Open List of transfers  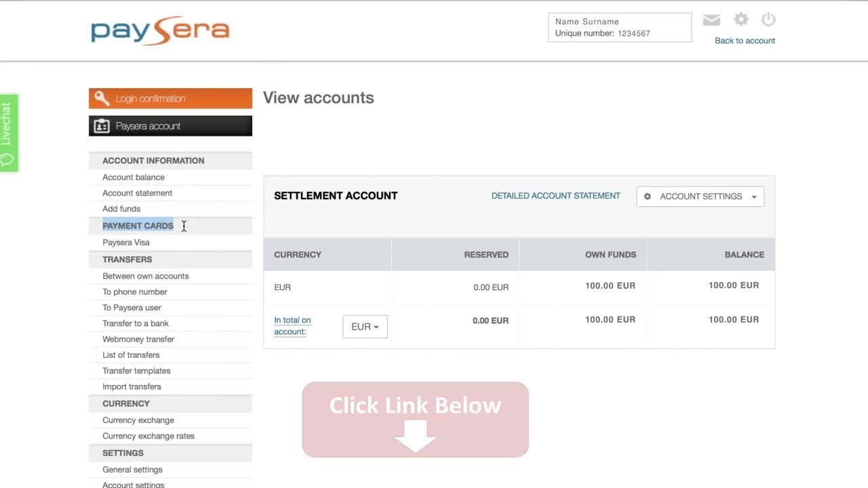point(131,355)
